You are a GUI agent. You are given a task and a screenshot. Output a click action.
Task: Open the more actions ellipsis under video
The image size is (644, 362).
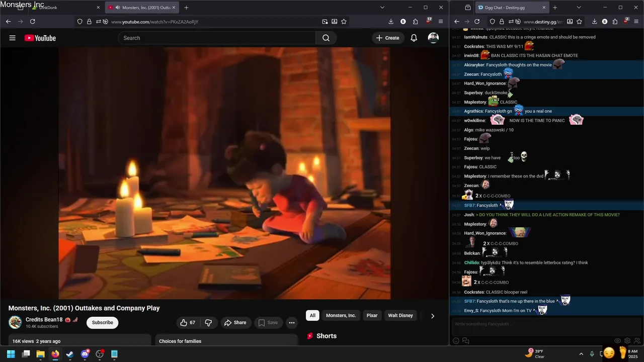tap(292, 322)
